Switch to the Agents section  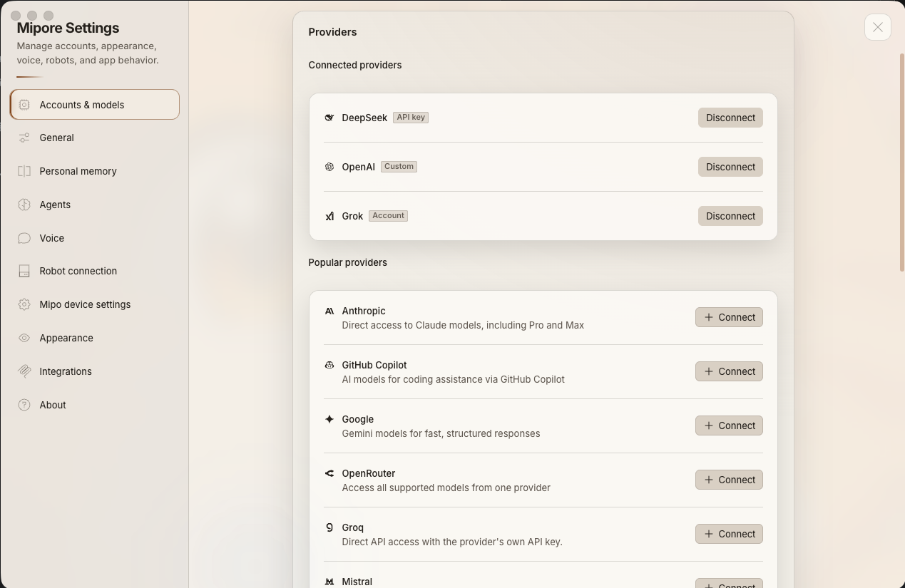click(94, 205)
